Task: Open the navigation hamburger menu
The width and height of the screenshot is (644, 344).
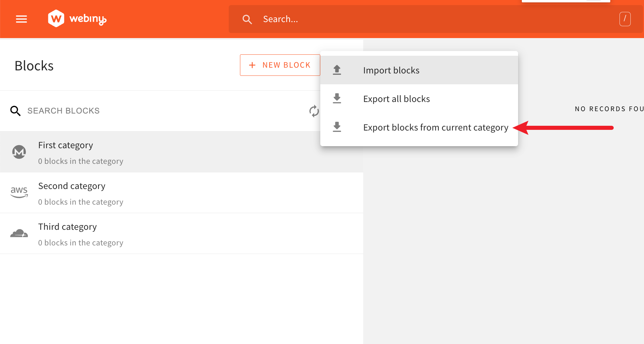Action: coord(21,19)
